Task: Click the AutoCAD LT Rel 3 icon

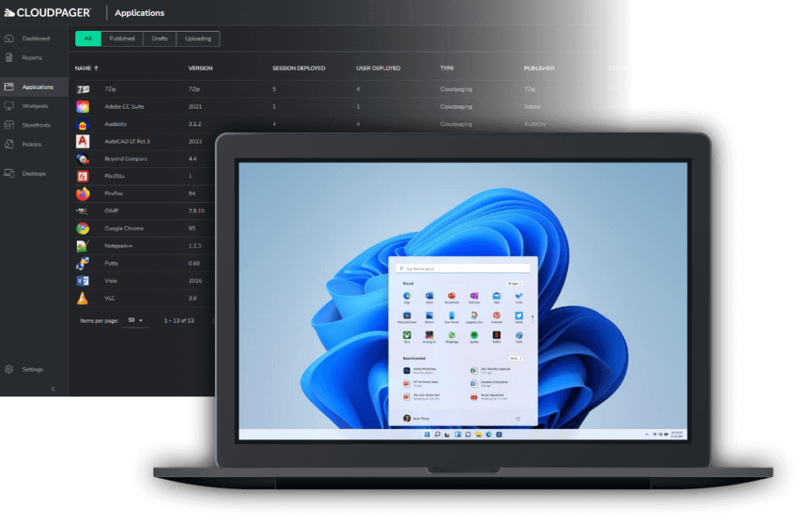Action: [82, 141]
